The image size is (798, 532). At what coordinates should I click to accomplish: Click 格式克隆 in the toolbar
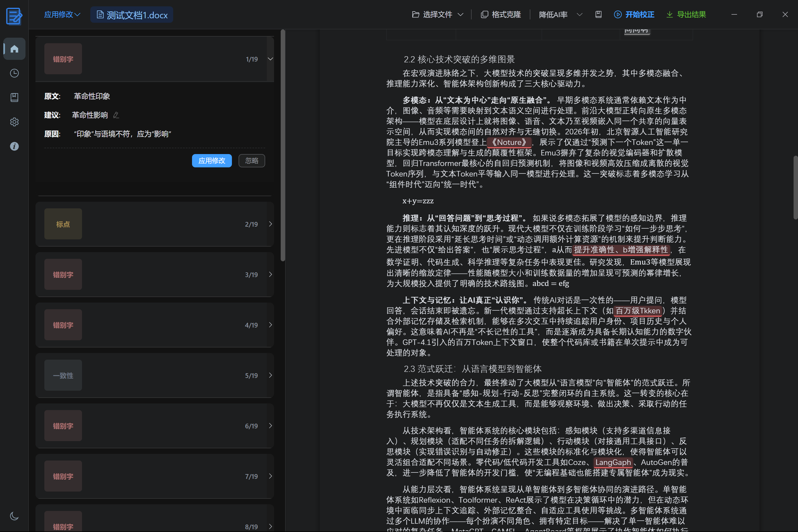coord(501,15)
